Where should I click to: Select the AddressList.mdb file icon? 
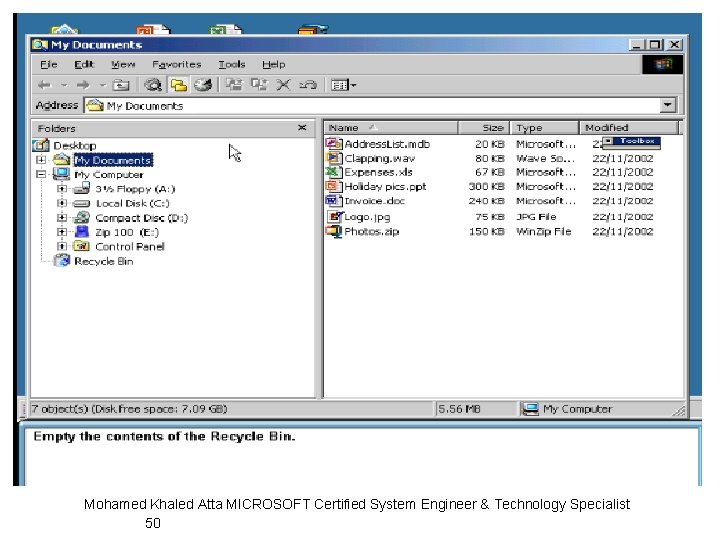334,144
